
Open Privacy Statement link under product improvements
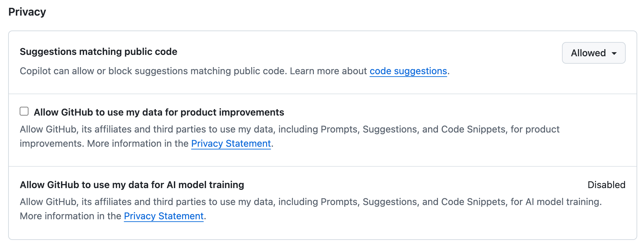[231, 144]
